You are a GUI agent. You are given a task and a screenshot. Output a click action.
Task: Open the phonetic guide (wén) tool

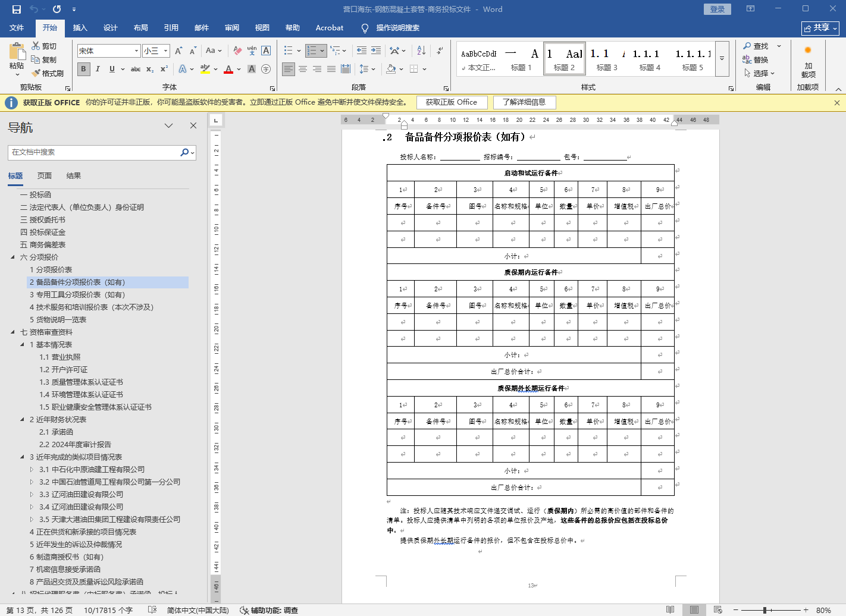coord(252,51)
